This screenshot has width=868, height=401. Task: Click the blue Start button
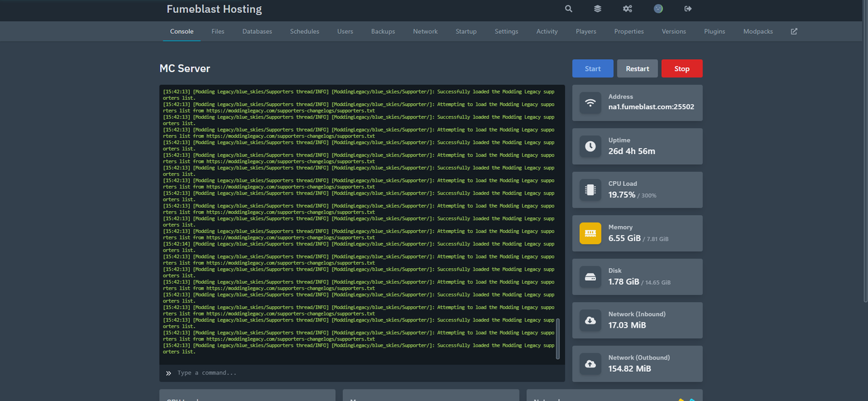[x=593, y=69]
